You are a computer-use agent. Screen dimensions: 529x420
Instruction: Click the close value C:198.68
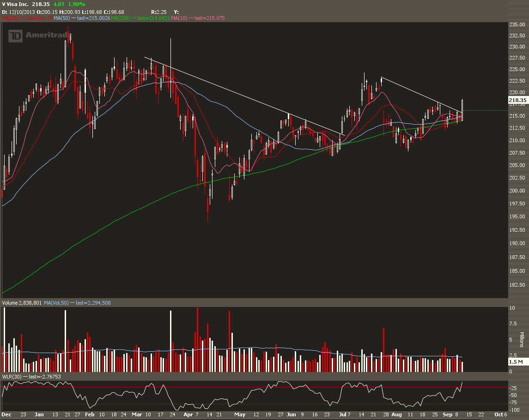(114, 12)
